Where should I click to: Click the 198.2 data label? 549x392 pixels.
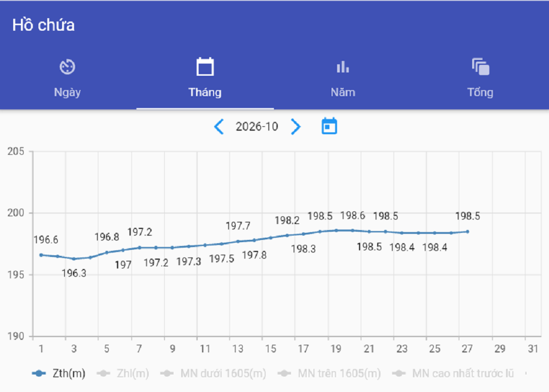287,220
